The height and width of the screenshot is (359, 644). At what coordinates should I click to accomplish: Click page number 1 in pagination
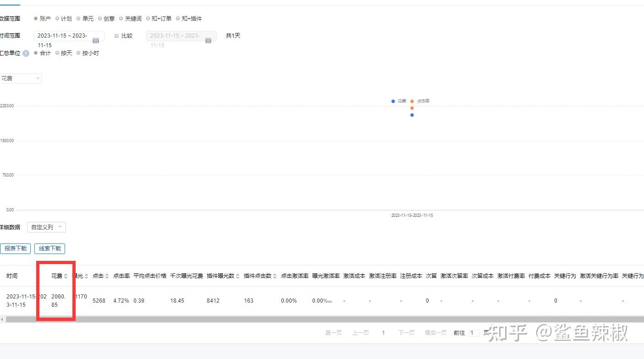[x=383, y=333]
